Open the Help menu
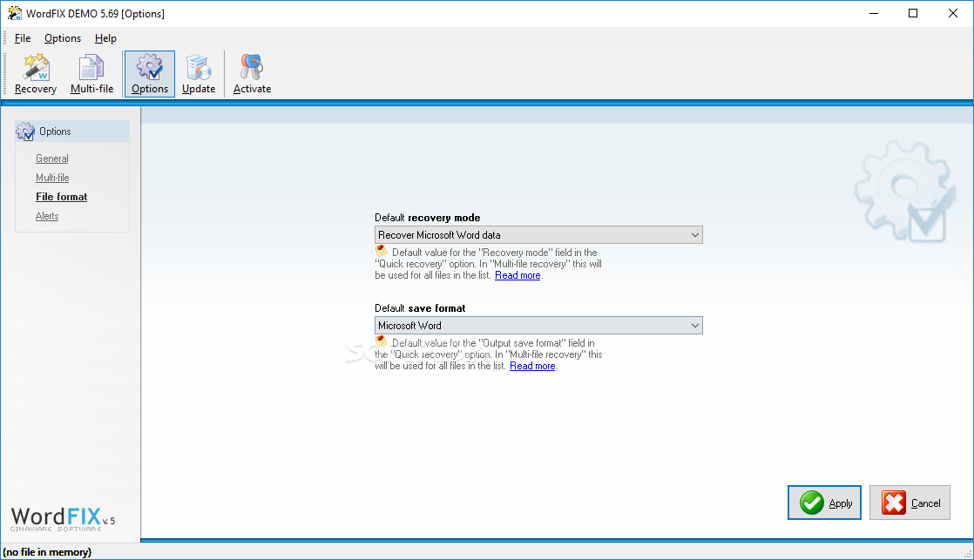Screen dimensions: 974x560 [105, 37]
